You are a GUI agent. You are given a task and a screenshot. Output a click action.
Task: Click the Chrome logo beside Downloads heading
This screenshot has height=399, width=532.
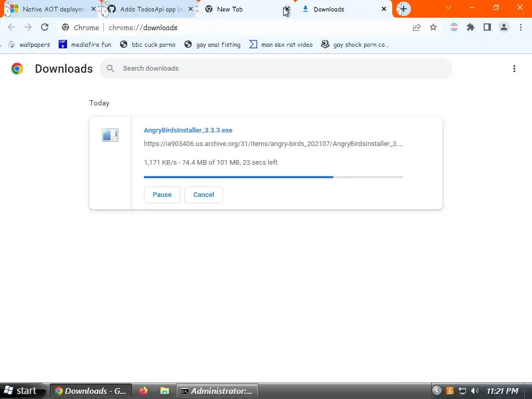(17, 69)
